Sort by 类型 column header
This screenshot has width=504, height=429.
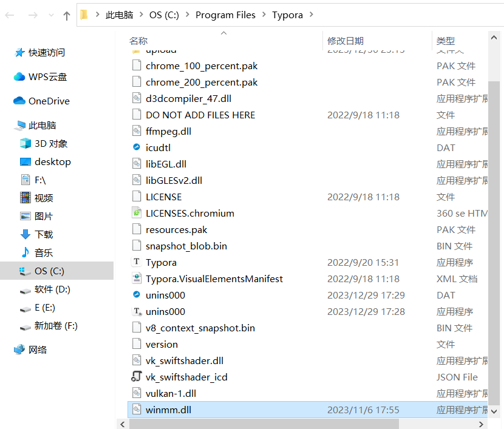(446, 41)
